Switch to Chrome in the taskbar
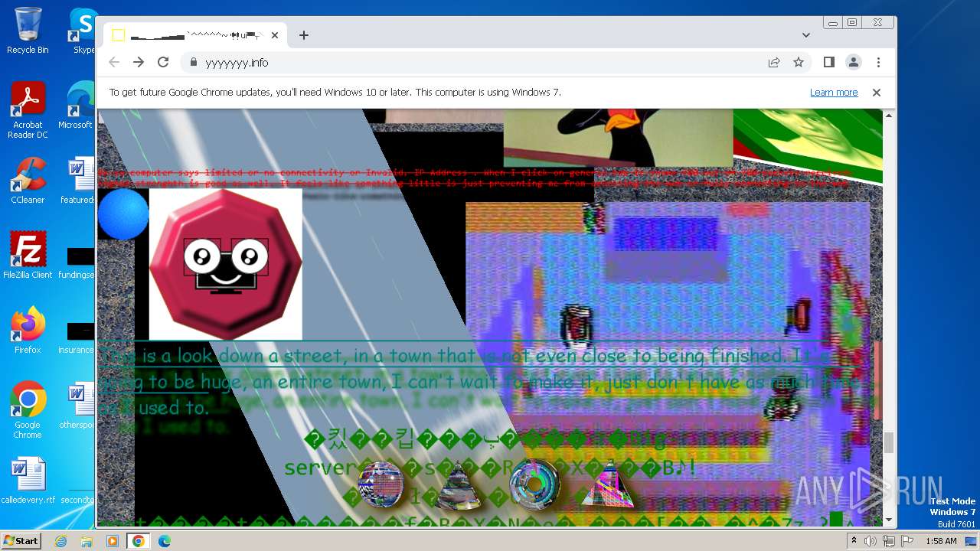Screen dimensions: 980x551 tap(138, 541)
